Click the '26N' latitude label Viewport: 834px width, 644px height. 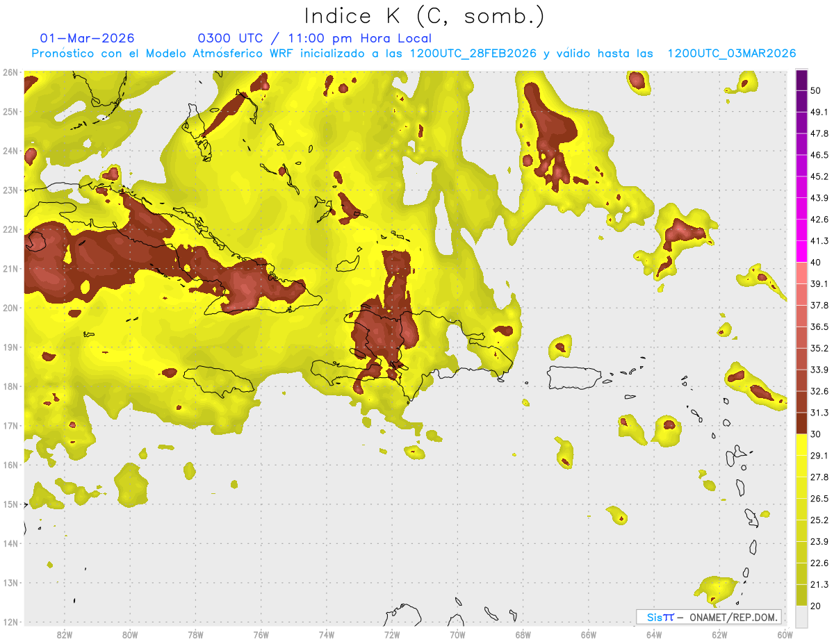click(x=10, y=72)
